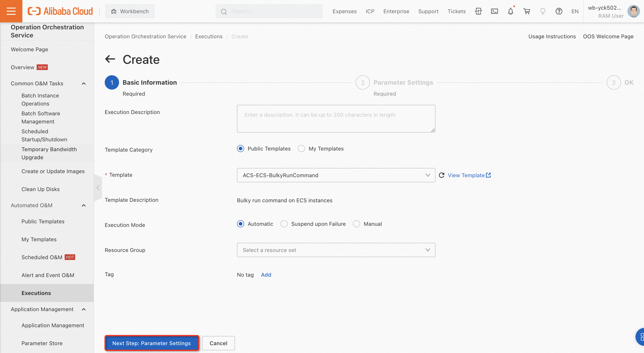Open Public Templates in sidebar
644x353 pixels.
pos(43,221)
